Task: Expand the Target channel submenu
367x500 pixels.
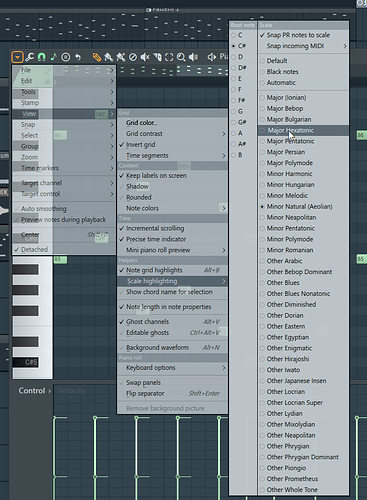Action: [64, 183]
